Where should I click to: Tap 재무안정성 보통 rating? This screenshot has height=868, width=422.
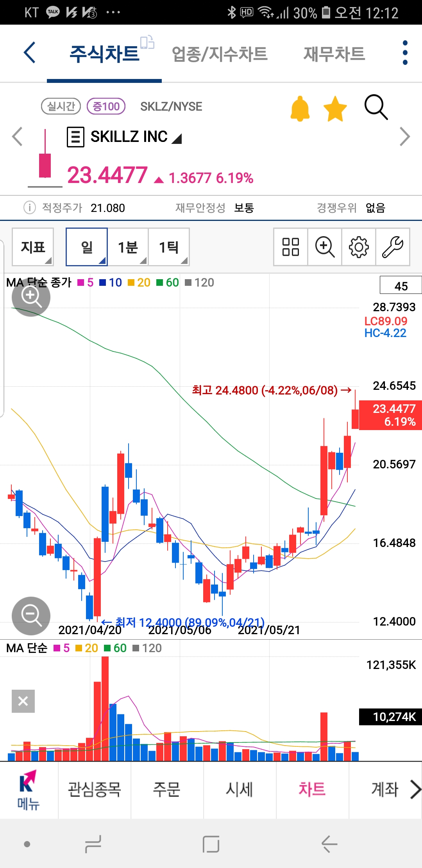coord(215,208)
